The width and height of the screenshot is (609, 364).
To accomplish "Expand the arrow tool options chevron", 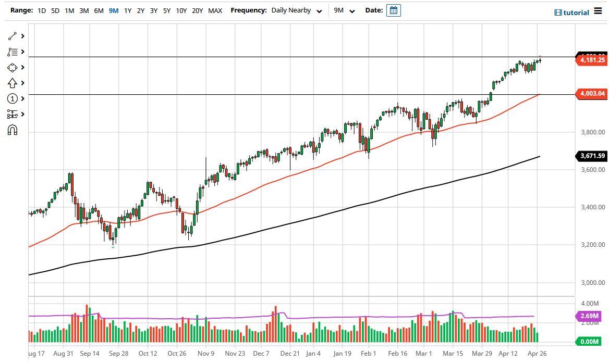I will (x=22, y=83).
